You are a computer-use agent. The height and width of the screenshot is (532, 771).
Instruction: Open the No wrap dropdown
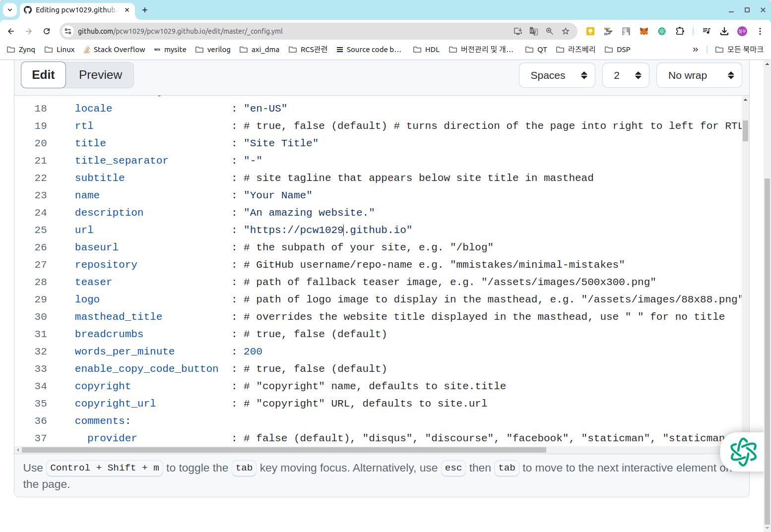coord(699,75)
